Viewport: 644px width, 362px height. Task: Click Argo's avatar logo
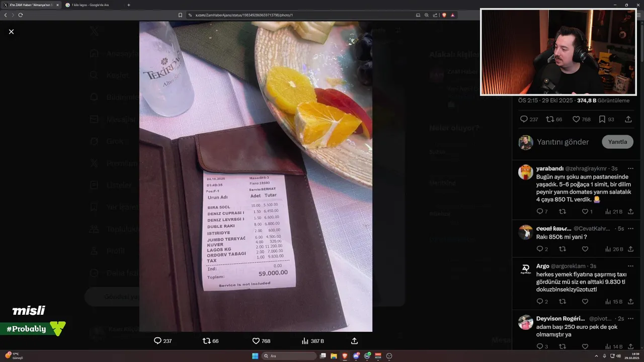click(526, 269)
